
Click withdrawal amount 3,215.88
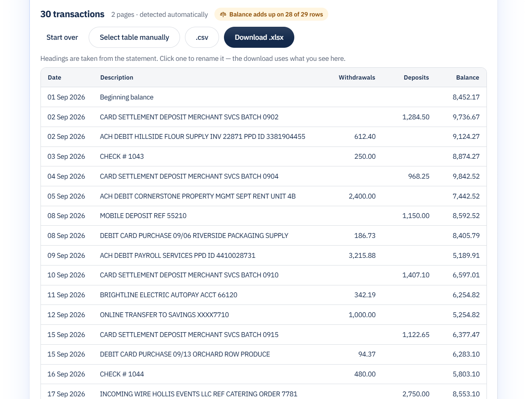point(362,256)
